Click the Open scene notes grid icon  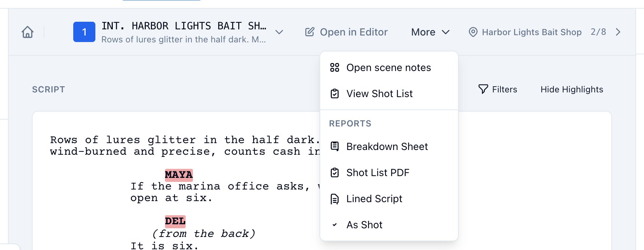(x=335, y=68)
